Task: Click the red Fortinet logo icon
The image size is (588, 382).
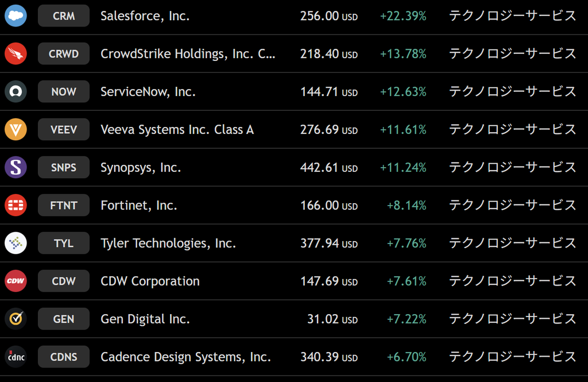Action: (16, 205)
